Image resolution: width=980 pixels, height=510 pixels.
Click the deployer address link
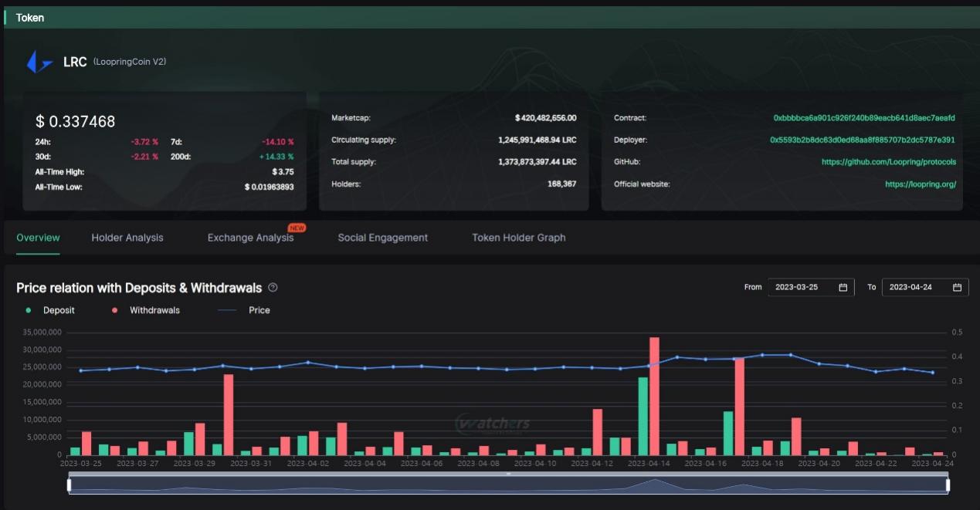[862, 140]
